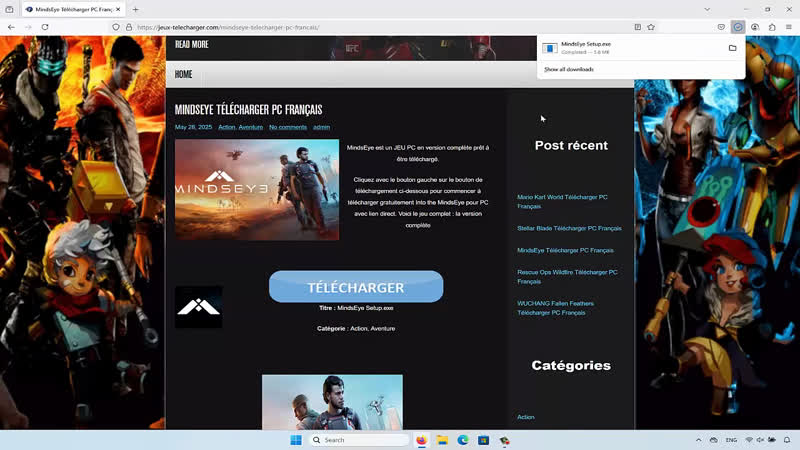Viewport: 800px width, 450px height.
Task: Go back with the browser back arrow
Action: (11, 27)
